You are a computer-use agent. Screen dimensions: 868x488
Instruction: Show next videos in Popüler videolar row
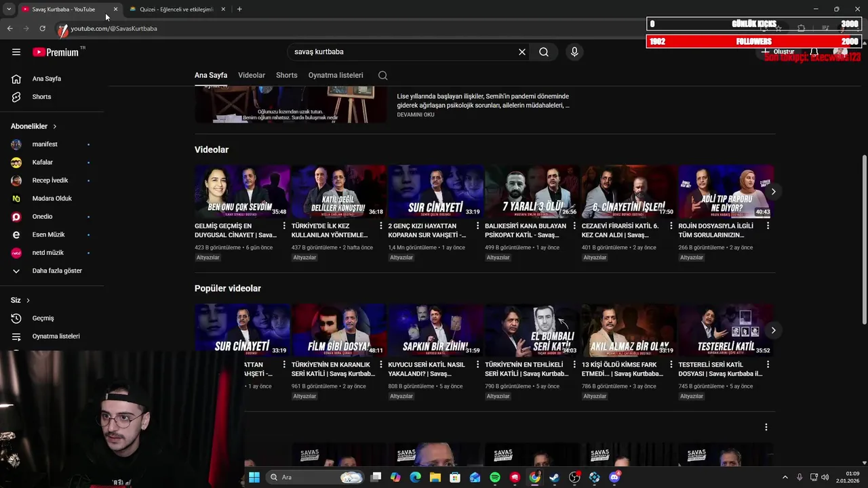(x=773, y=330)
